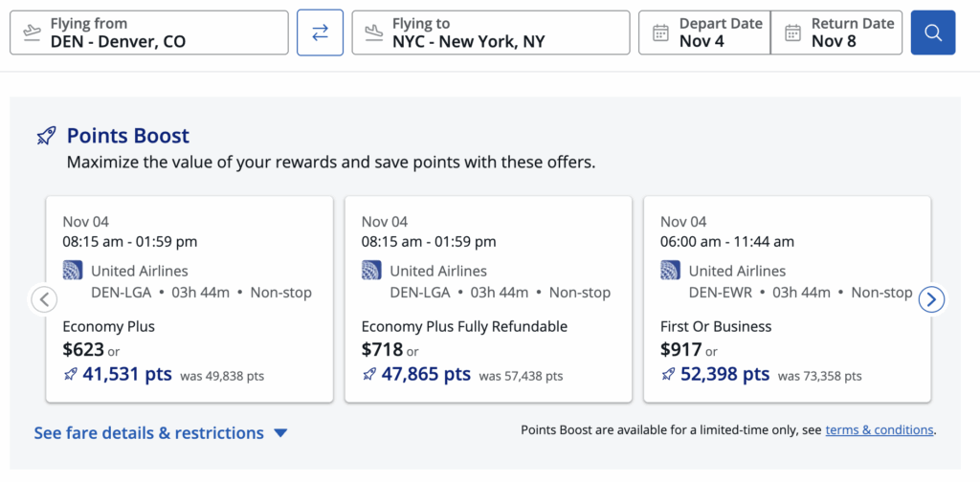This screenshot has height=482, width=980.
Task: Edit the Flying to NYC field
Action: pyautogui.click(x=498, y=33)
